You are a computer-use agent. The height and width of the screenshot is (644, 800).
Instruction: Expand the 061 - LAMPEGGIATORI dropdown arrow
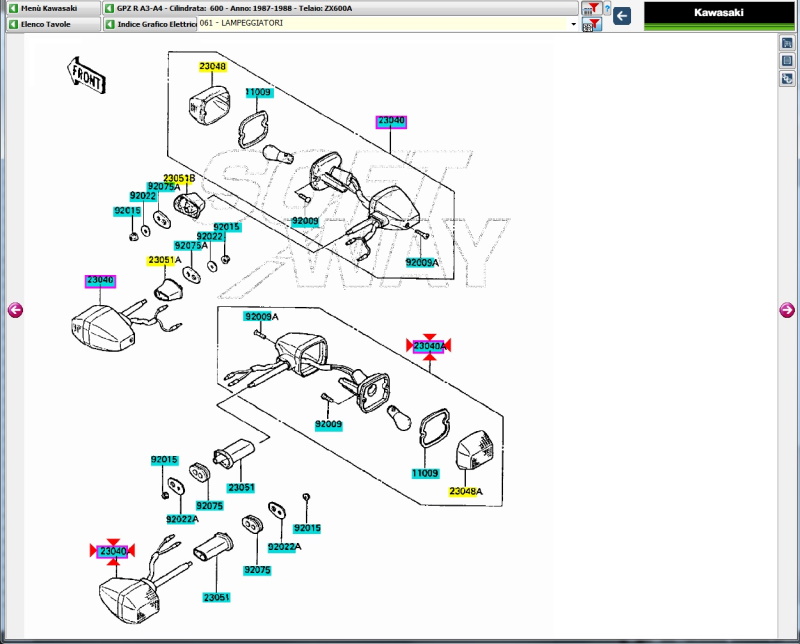pyautogui.click(x=573, y=23)
